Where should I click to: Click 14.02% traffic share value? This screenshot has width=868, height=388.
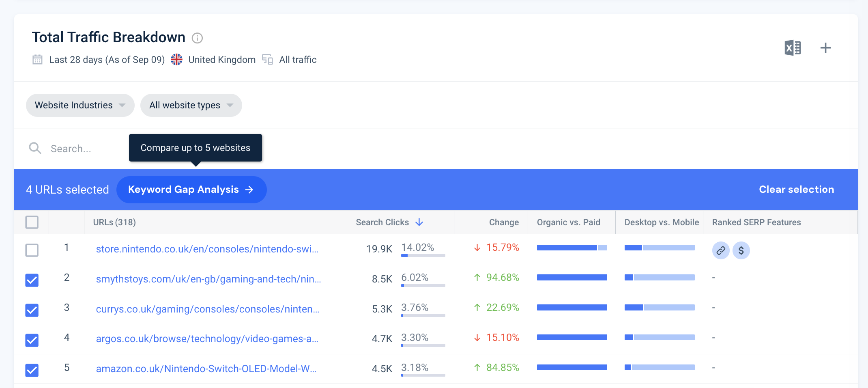[x=418, y=247]
